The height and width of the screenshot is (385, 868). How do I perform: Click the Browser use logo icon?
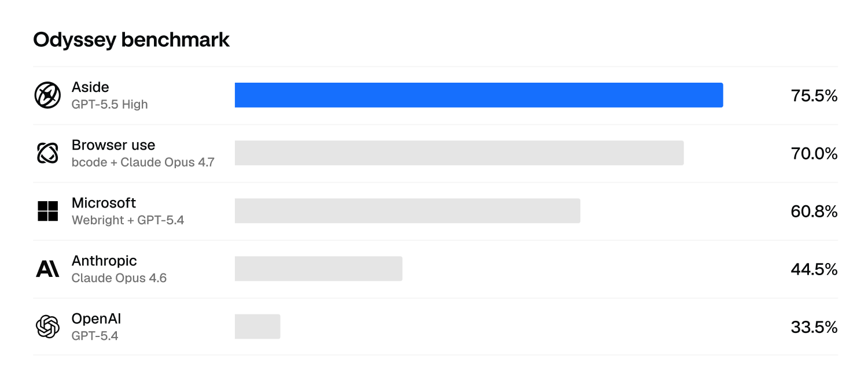[47, 153]
